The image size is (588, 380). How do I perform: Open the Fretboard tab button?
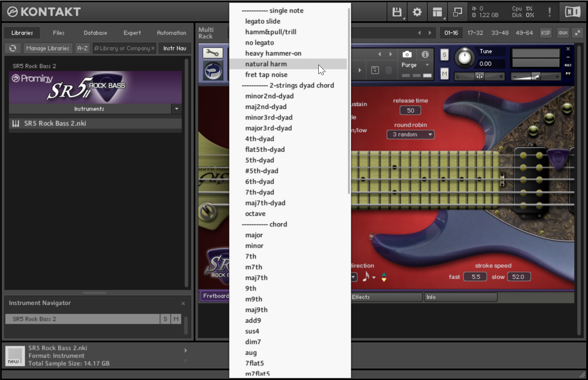point(215,296)
